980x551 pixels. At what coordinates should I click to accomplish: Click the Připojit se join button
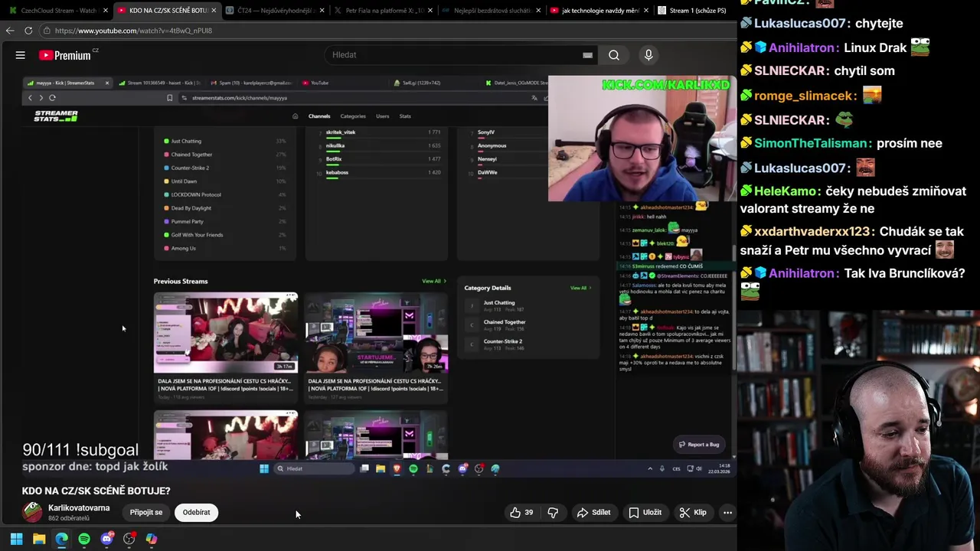(146, 513)
